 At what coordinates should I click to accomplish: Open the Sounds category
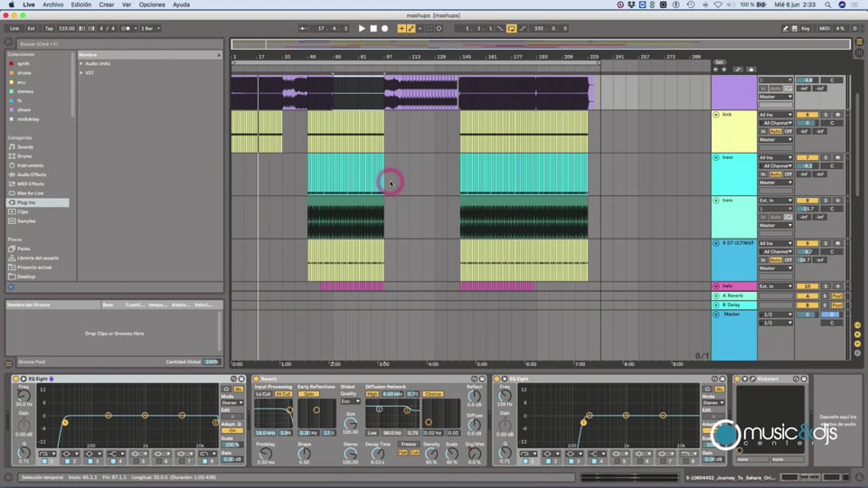(x=25, y=147)
